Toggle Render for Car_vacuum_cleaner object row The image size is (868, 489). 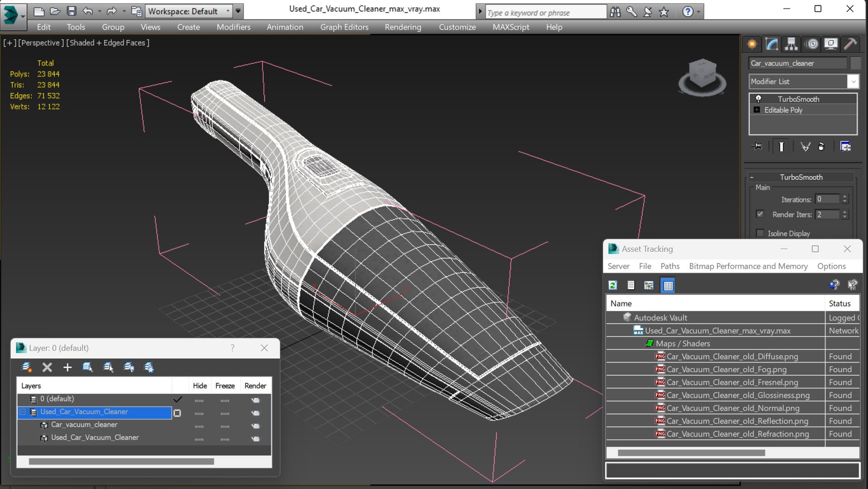pyautogui.click(x=256, y=426)
